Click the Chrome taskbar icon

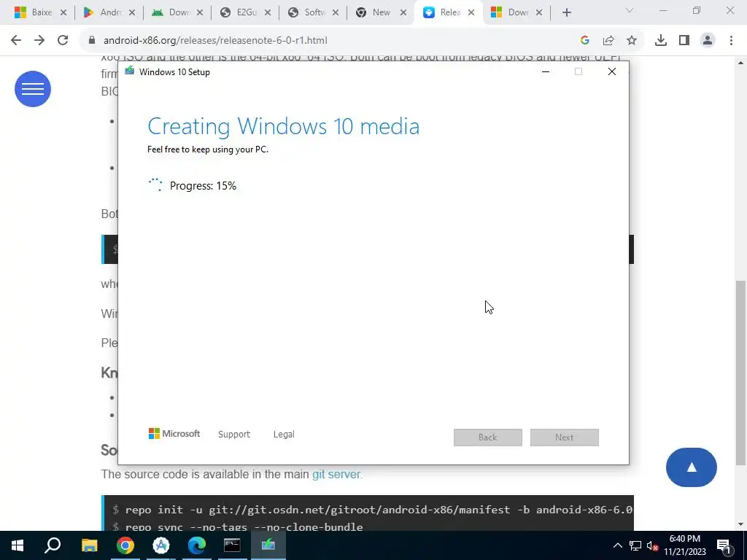[x=125, y=545]
